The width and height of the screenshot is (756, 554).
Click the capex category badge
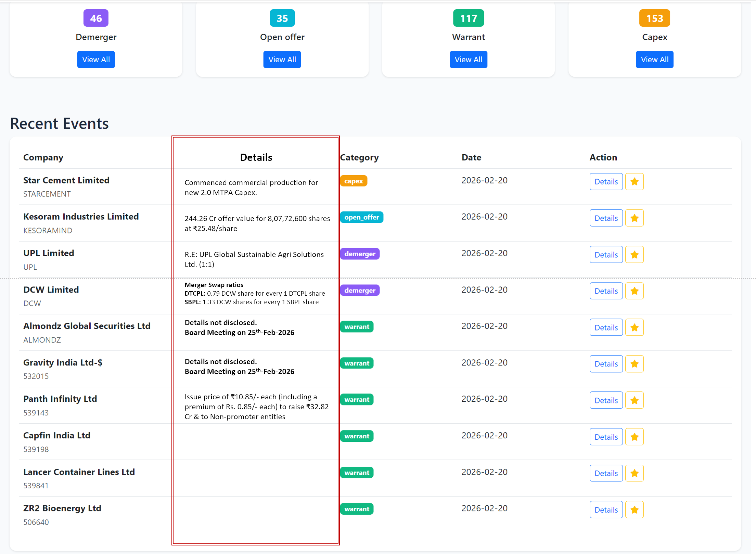[x=354, y=181]
